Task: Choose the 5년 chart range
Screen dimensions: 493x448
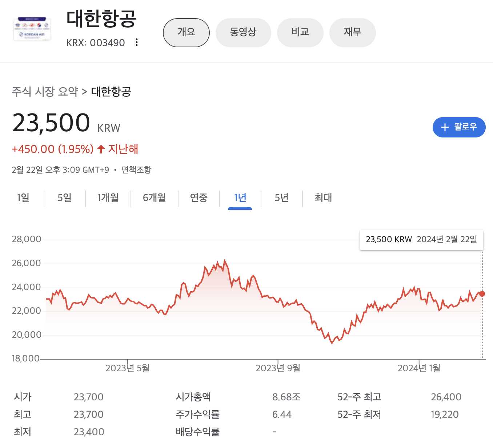Action: 281,198
